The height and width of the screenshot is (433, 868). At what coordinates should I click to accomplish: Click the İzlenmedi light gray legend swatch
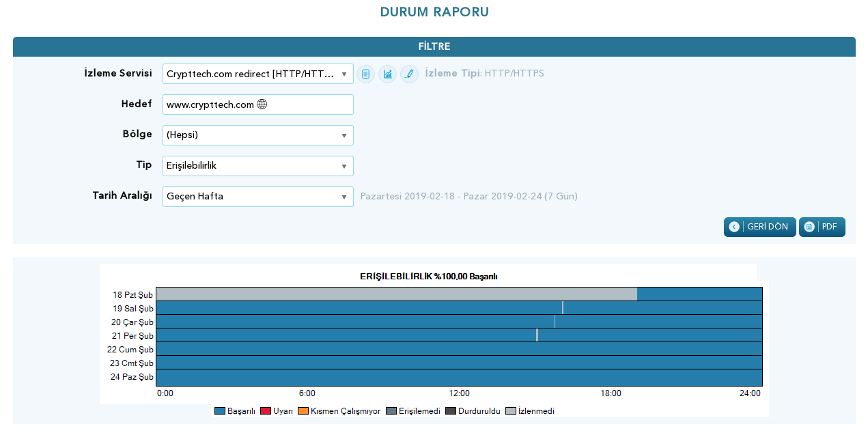(511, 411)
